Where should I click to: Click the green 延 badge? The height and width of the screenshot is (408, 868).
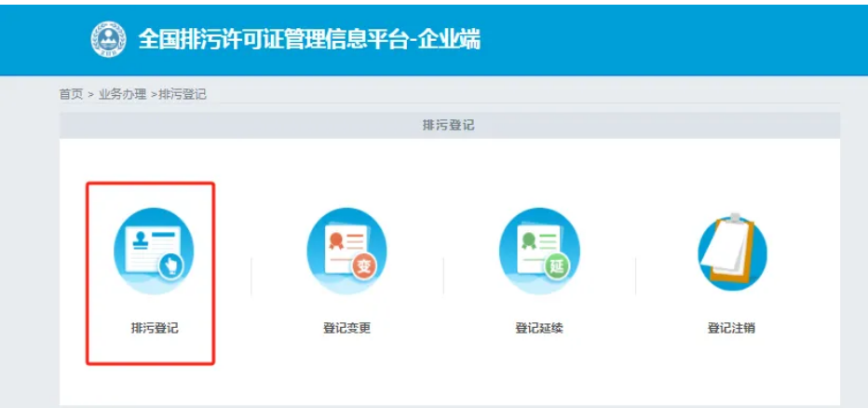(x=557, y=266)
